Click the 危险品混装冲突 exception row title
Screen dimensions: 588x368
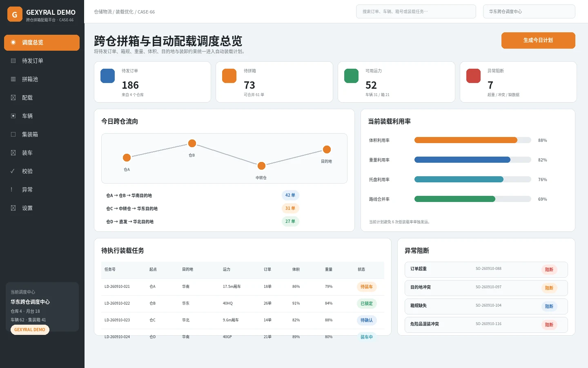[x=425, y=324]
